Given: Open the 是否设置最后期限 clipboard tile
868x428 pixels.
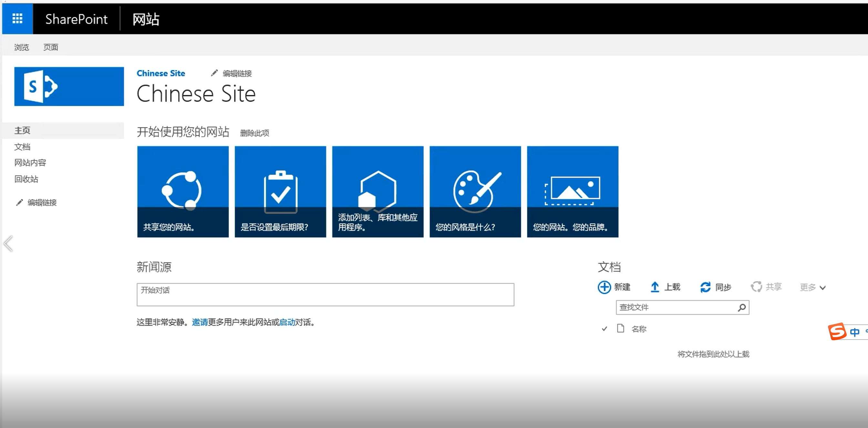Looking at the screenshot, I should (x=280, y=191).
